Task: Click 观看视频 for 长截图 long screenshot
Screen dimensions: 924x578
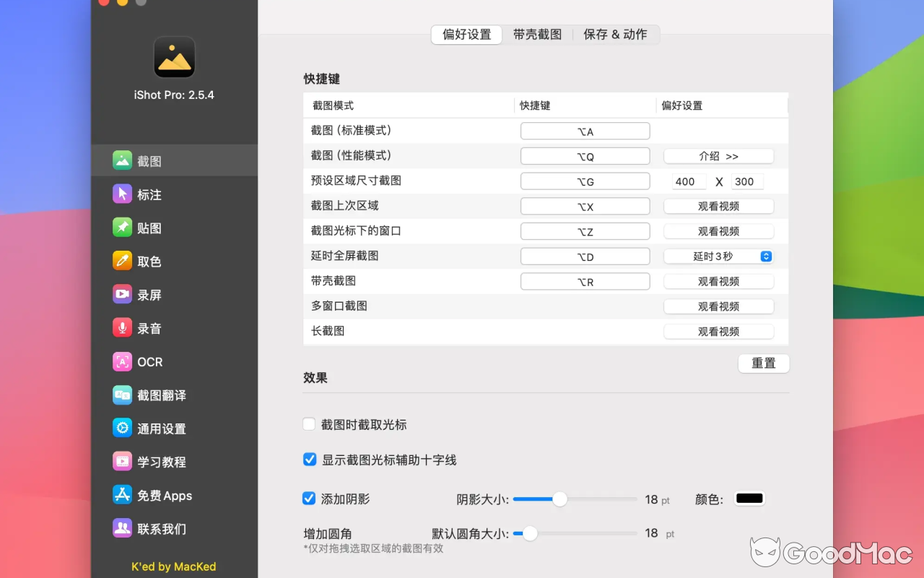Action: coord(718,331)
